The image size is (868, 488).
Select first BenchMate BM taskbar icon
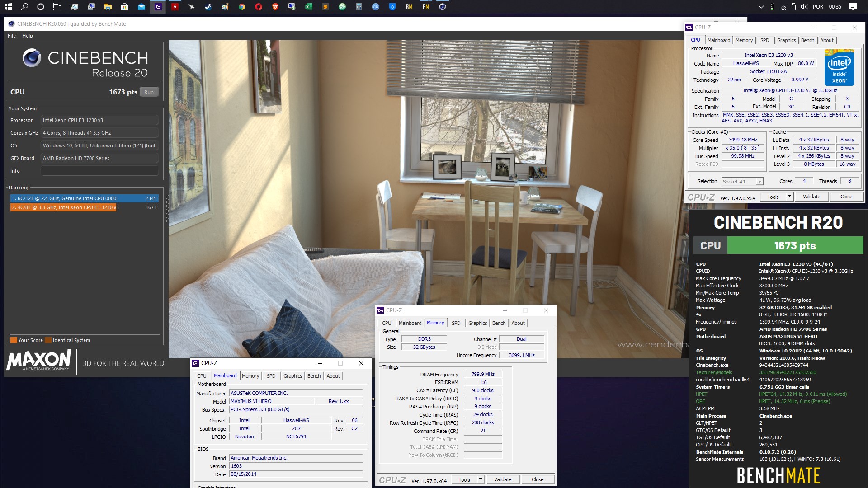(409, 7)
